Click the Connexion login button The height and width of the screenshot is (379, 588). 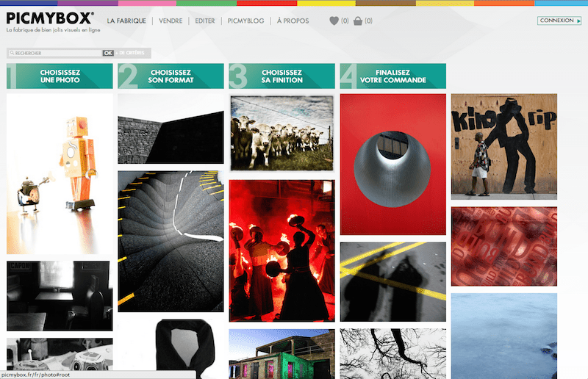(559, 21)
